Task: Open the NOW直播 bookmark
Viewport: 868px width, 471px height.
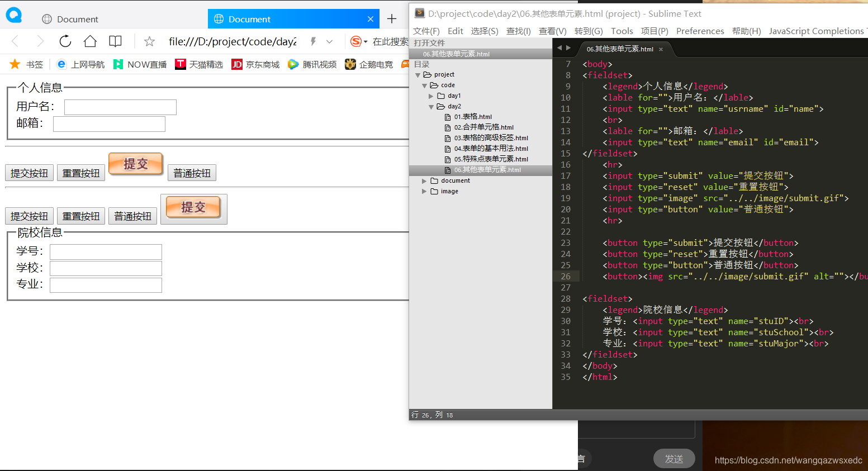Action: [140, 64]
